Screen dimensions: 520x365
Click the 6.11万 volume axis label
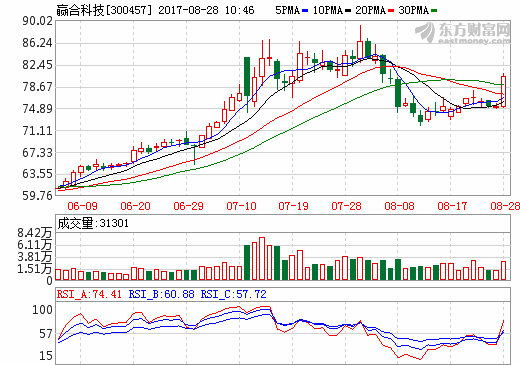click(35, 245)
